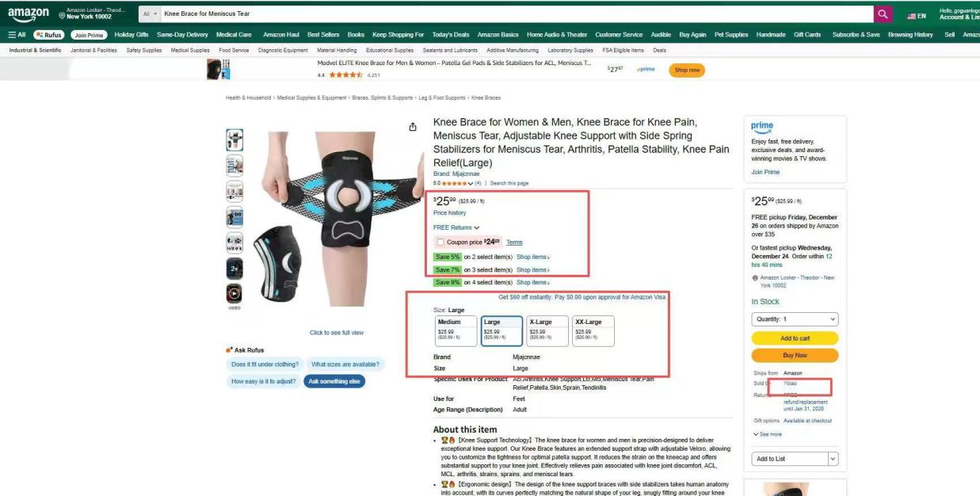Click the star rating beside 5.0
The image size is (980, 496).
pyautogui.click(x=457, y=183)
